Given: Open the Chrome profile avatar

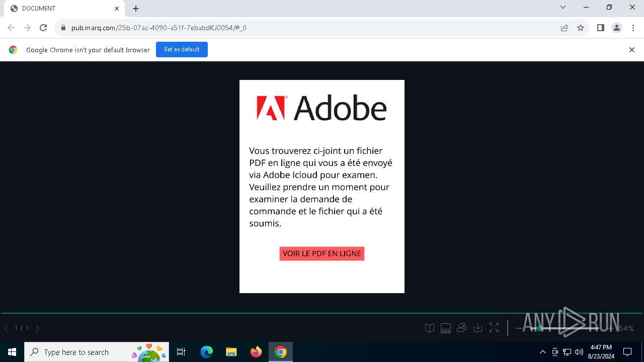Looking at the screenshot, I should 617,28.
